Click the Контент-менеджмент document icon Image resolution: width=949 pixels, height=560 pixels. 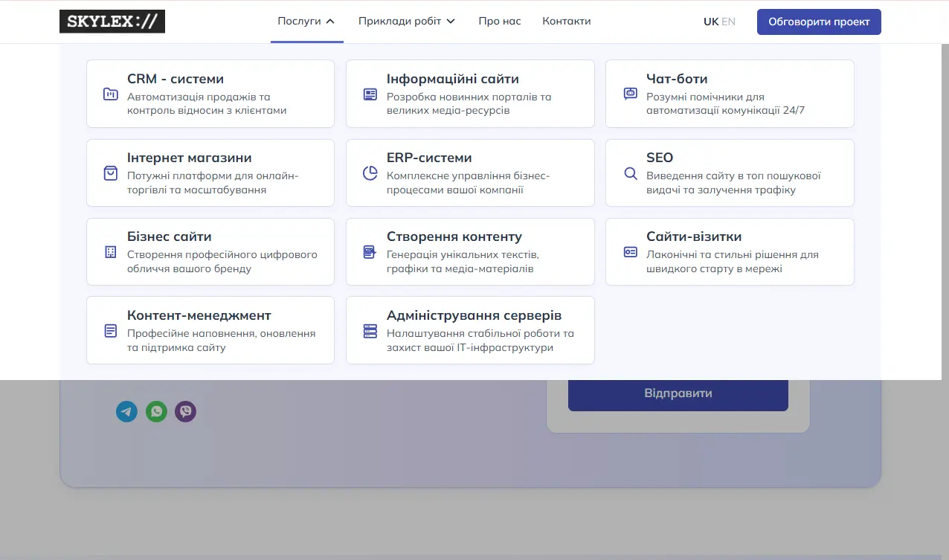coord(110,331)
